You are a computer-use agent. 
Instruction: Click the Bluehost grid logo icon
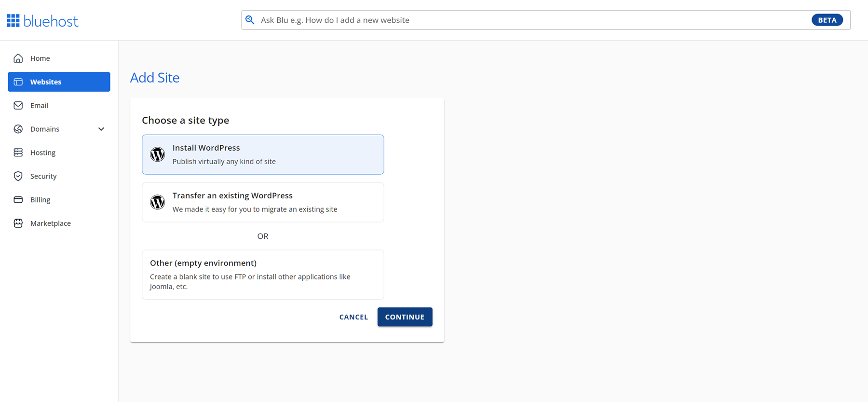coord(13,21)
